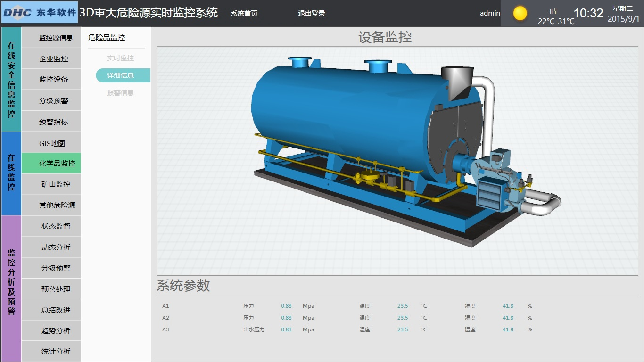Expand the 在线安全信息监控 section
Image resolution: width=644 pixels, height=362 pixels.
click(11, 79)
